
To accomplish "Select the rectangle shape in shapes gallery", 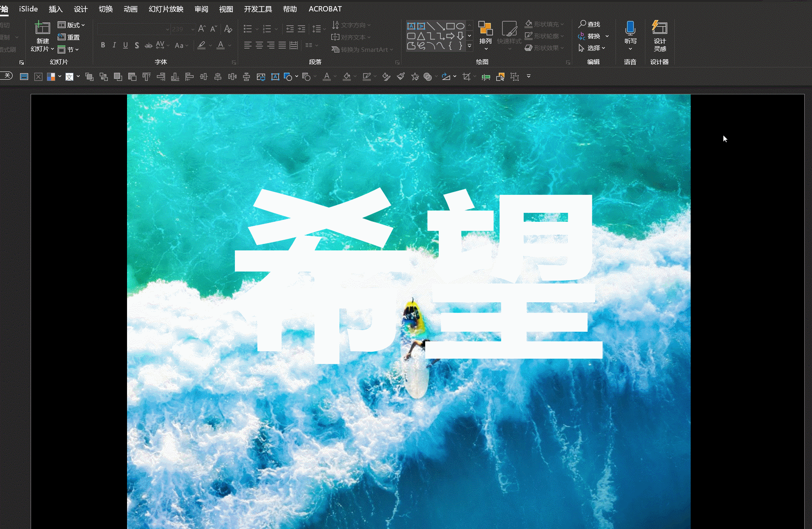I will [x=450, y=26].
